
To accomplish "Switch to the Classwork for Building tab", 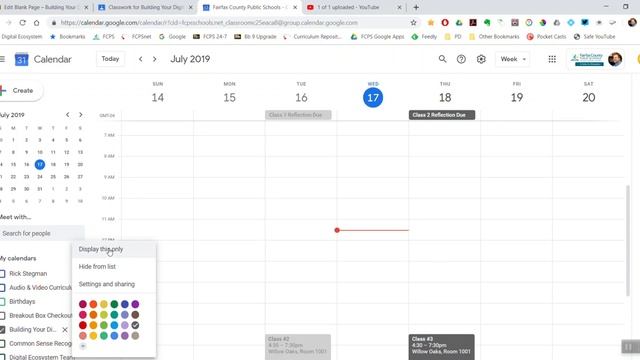I will tap(145, 7).
